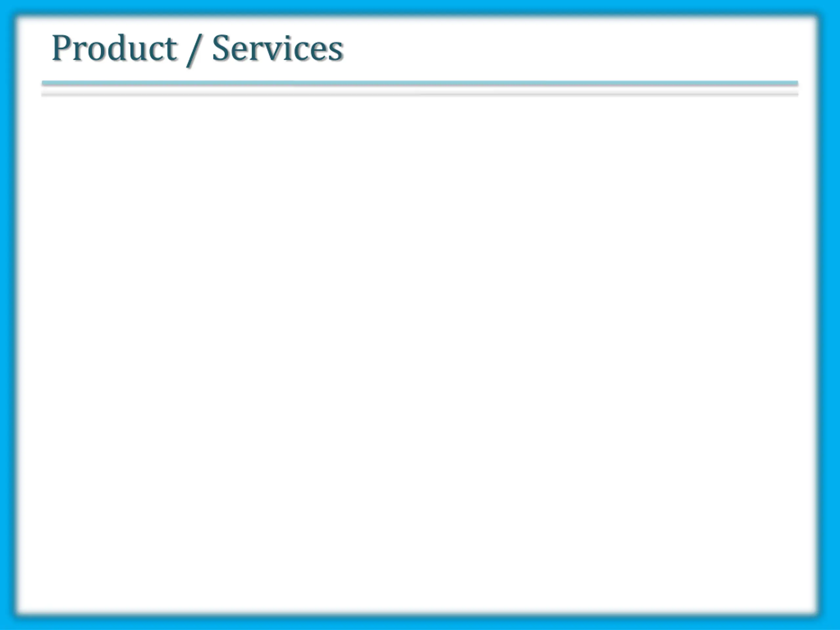The height and width of the screenshot is (630, 840).
Task: Select the thin gray line below teal line
Action: pyautogui.click(x=420, y=94)
